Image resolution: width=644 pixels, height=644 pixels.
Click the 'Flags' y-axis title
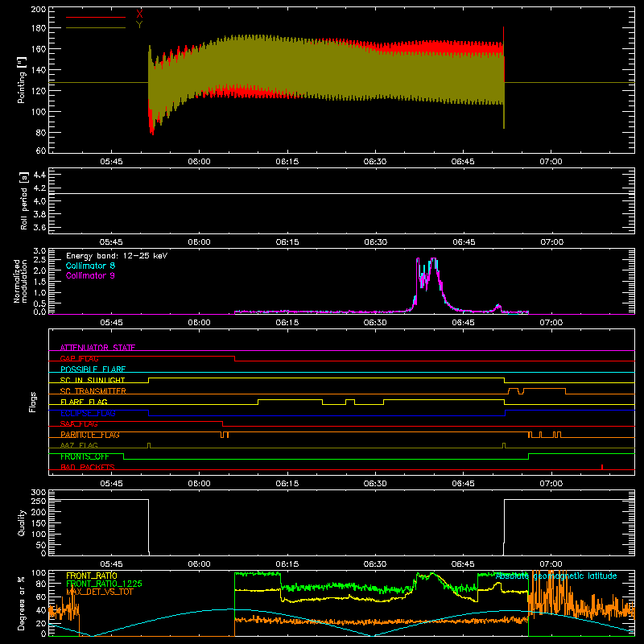32,402
